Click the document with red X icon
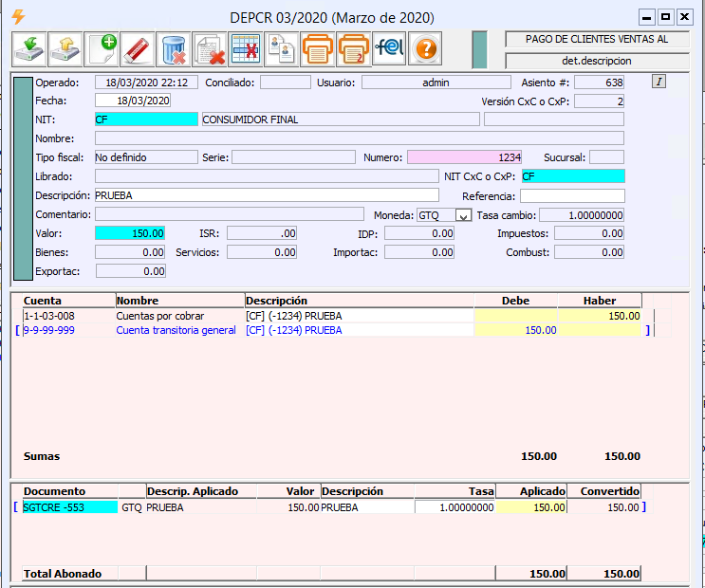This screenshot has height=588, width=705. [x=210, y=47]
